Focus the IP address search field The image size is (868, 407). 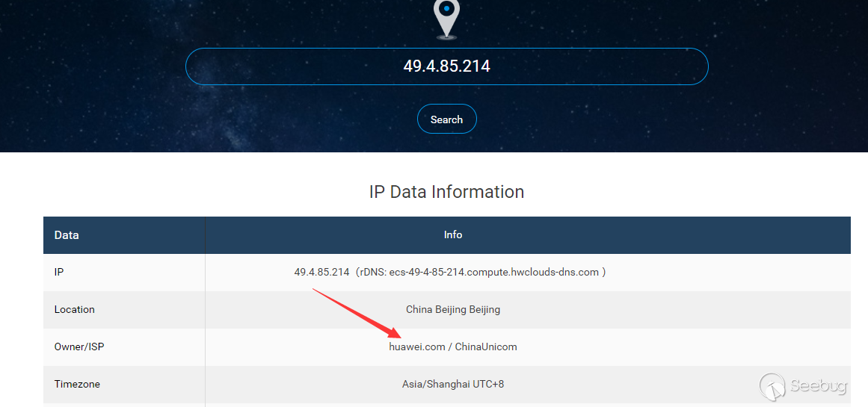(447, 66)
